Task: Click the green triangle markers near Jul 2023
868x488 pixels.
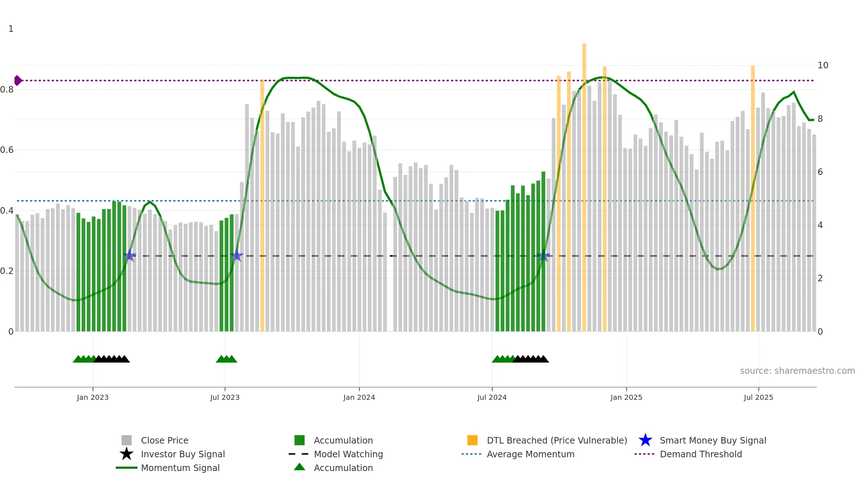Action: (x=226, y=359)
